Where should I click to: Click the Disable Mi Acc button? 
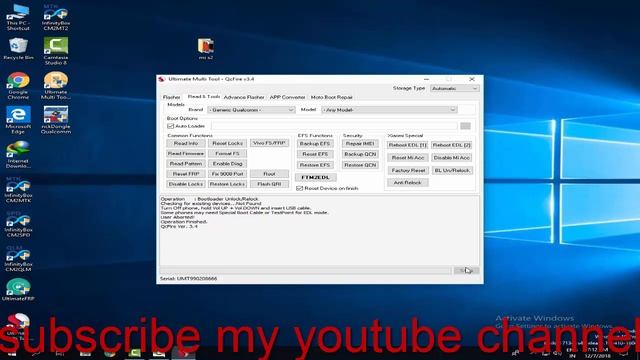click(x=452, y=158)
